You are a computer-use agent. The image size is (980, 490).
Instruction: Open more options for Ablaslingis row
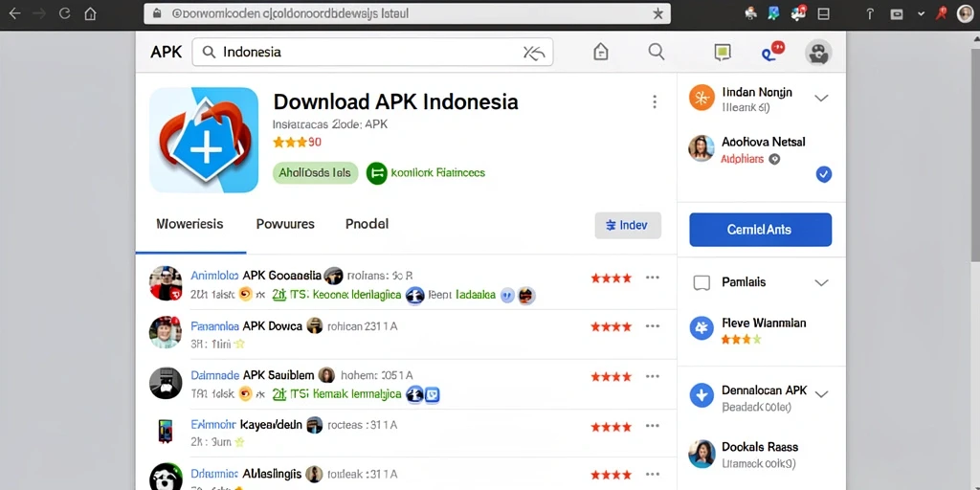pos(653,475)
